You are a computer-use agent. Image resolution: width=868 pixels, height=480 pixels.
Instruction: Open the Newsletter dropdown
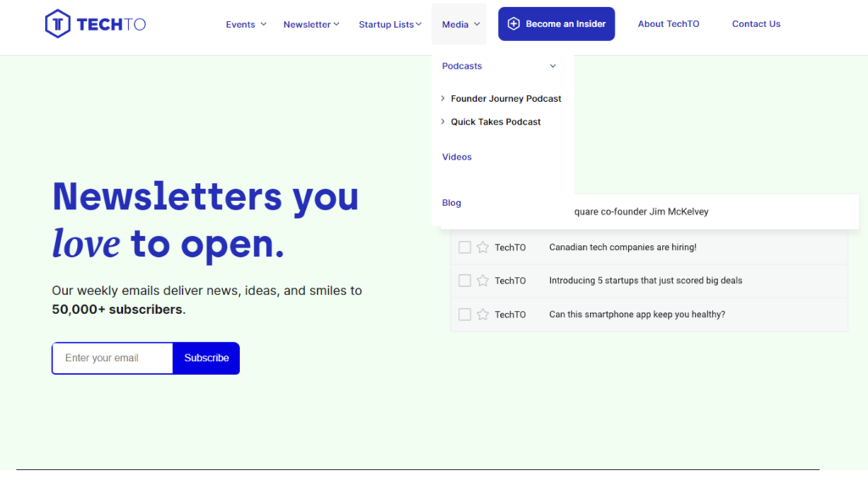pos(311,25)
